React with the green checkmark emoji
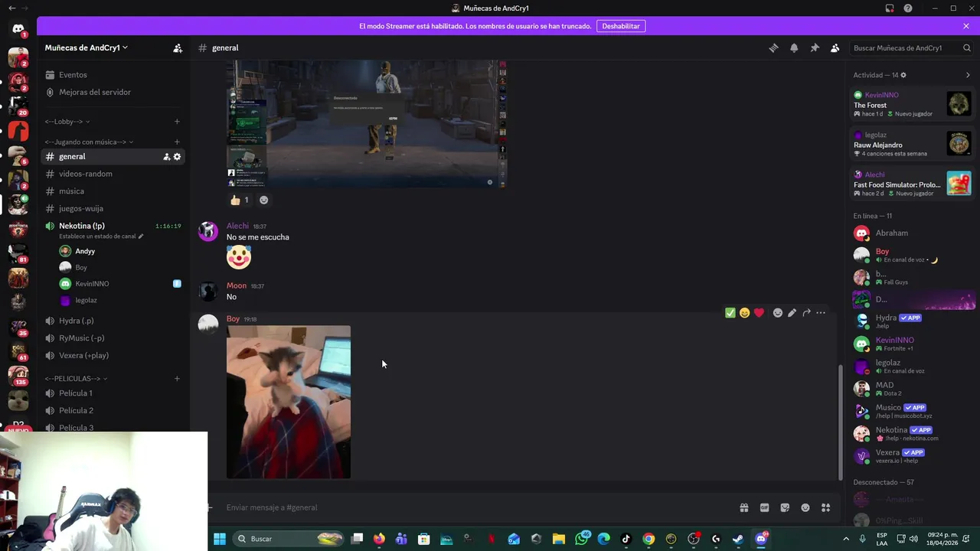Image resolution: width=980 pixels, height=551 pixels. pyautogui.click(x=730, y=313)
